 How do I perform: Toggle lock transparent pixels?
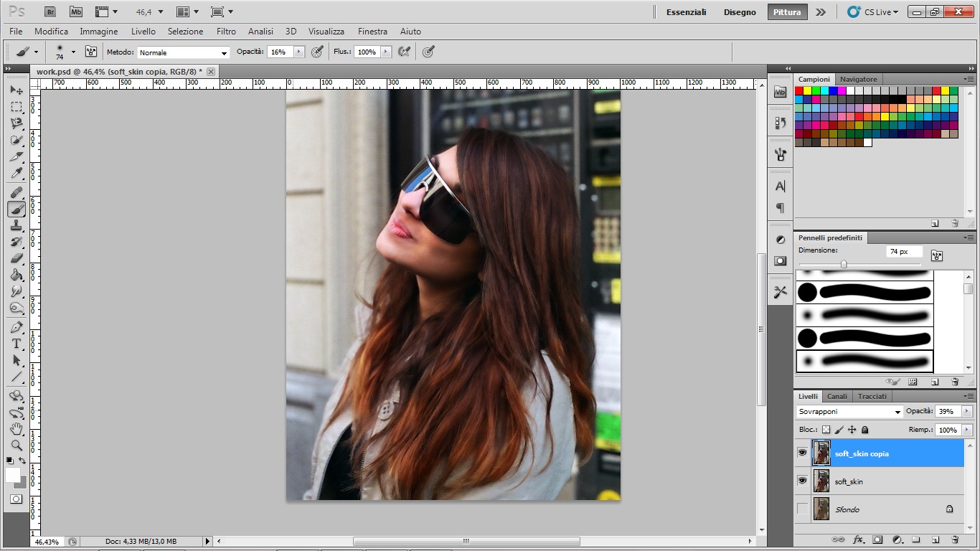(826, 430)
